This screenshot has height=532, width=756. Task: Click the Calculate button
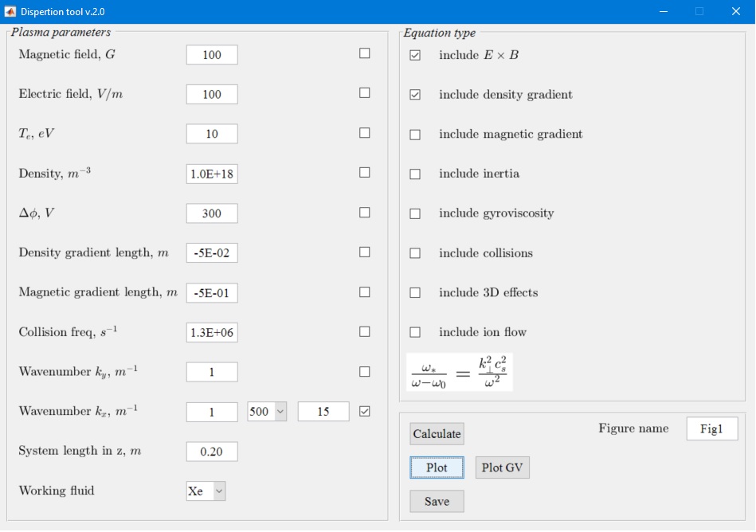click(437, 434)
